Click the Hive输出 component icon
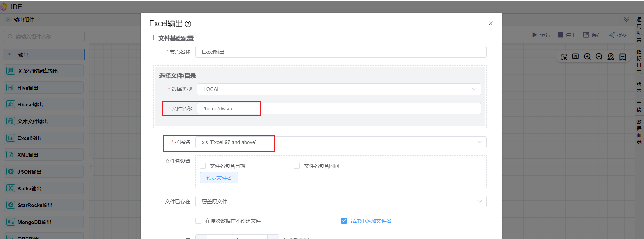 11,88
